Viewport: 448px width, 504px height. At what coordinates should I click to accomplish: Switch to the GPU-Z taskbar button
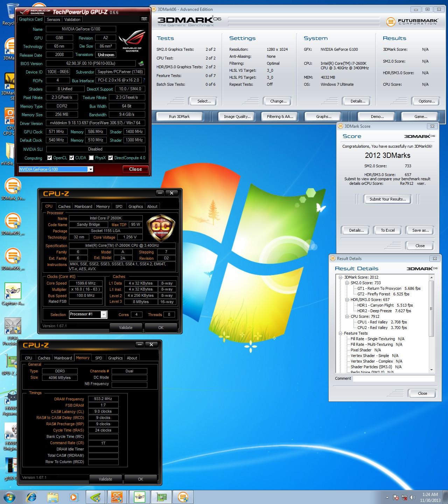[161, 497]
